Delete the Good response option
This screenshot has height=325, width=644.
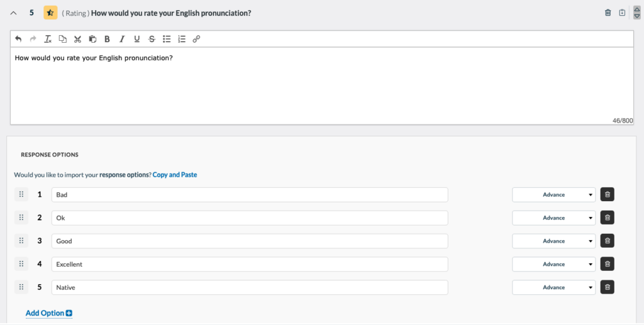[x=608, y=241]
